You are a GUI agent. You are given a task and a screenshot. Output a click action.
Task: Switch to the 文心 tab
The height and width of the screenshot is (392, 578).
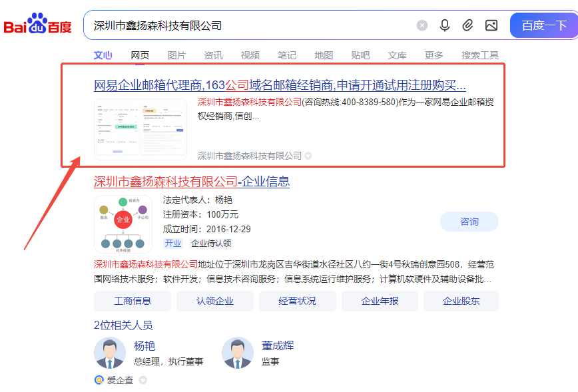103,55
